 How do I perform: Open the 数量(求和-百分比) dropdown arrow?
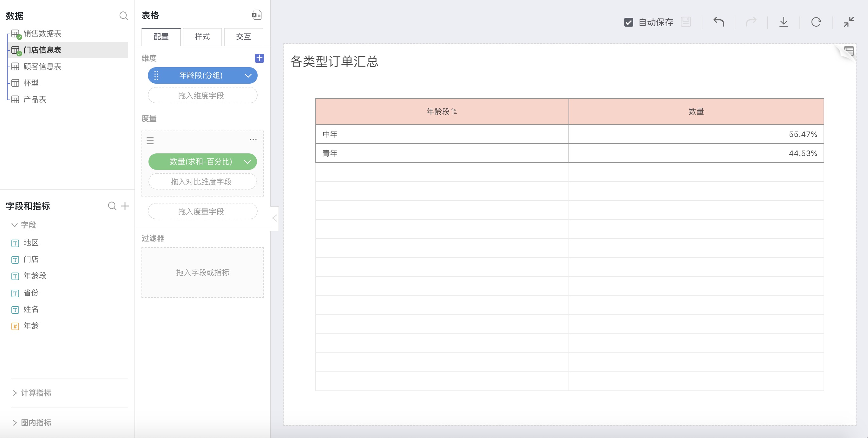pos(248,162)
